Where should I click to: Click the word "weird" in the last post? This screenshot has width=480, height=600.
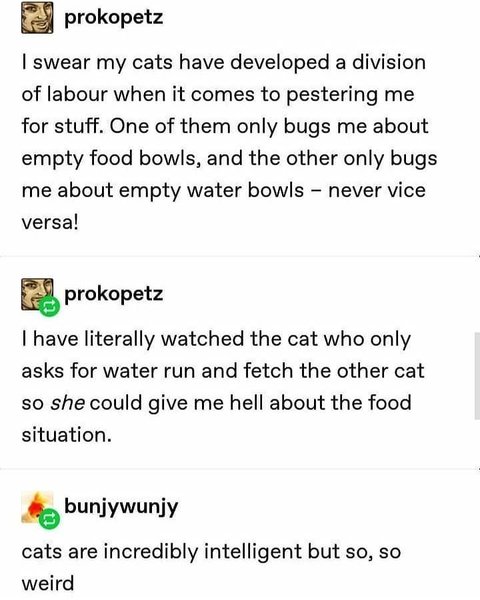click(x=48, y=584)
